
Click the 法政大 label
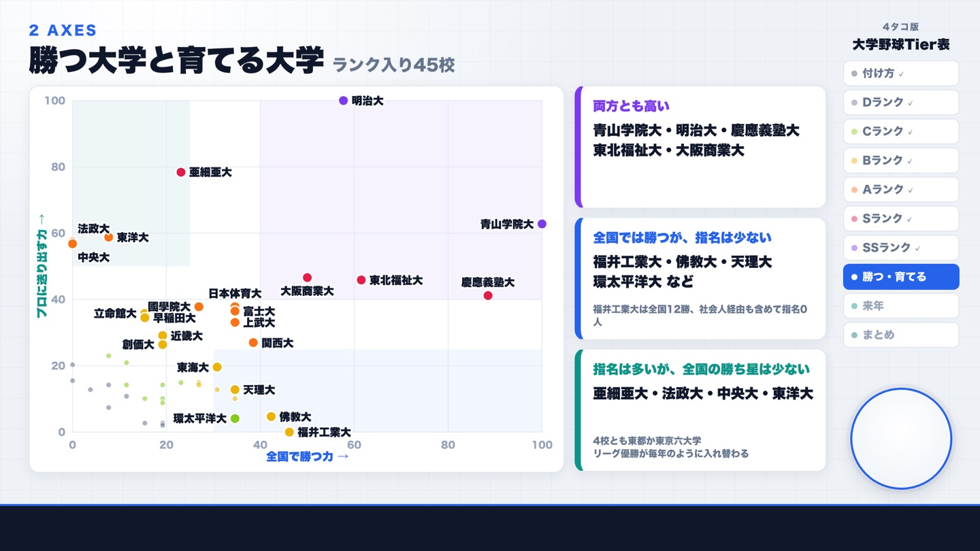(x=93, y=229)
